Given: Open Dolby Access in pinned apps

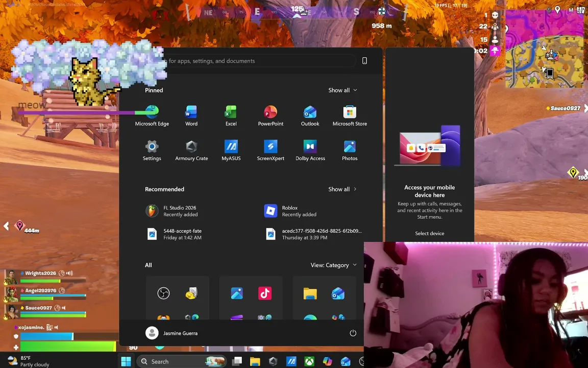Looking at the screenshot, I should click(x=310, y=150).
